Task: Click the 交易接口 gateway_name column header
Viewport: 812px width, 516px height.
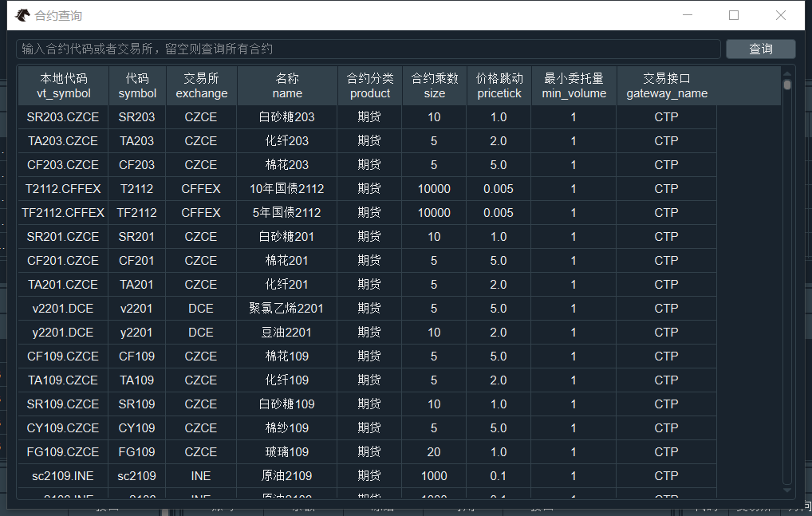Action: coord(666,85)
